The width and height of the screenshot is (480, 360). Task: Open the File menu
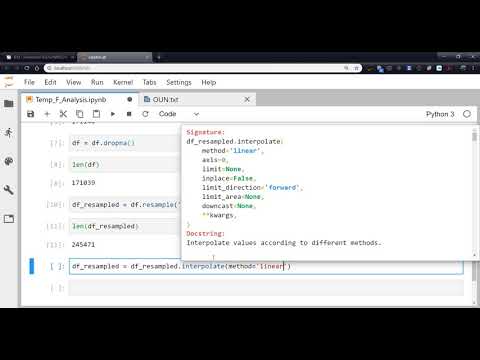29,82
